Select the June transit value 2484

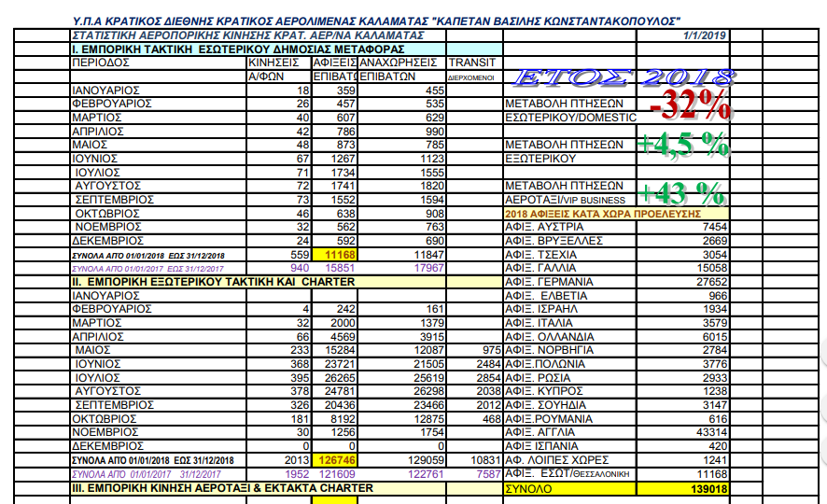[x=488, y=364]
